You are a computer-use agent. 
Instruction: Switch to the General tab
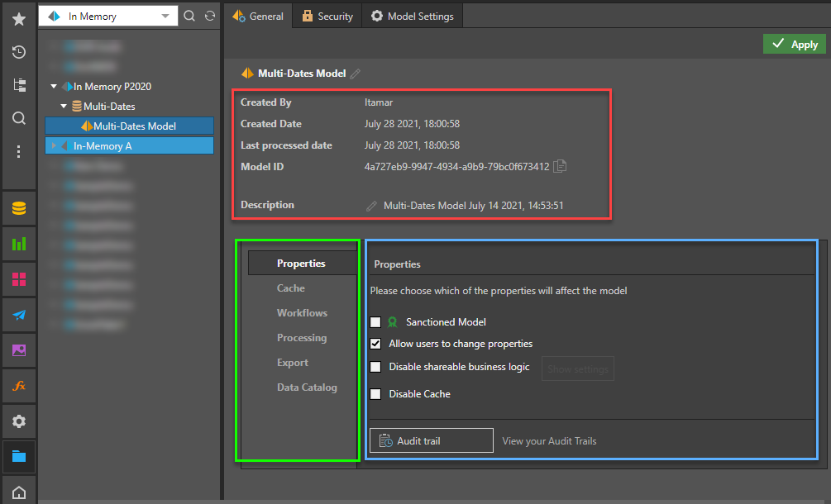(x=258, y=16)
